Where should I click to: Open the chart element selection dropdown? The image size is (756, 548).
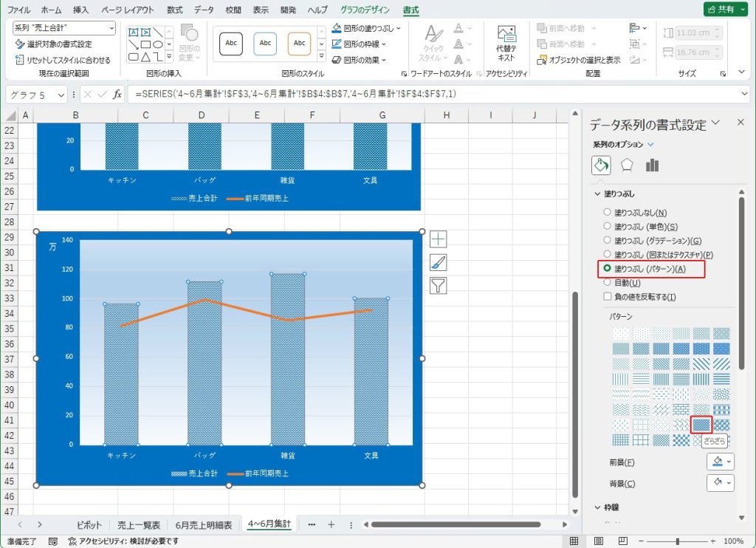click(x=64, y=28)
